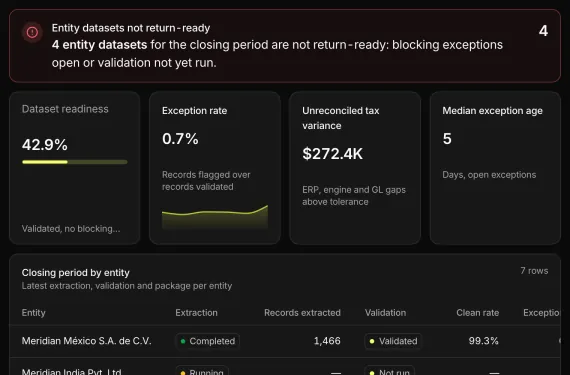The height and width of the screenshot is (375, 570).
Task: Click the 1,466 records extracted cell
Action: (327, 341)
